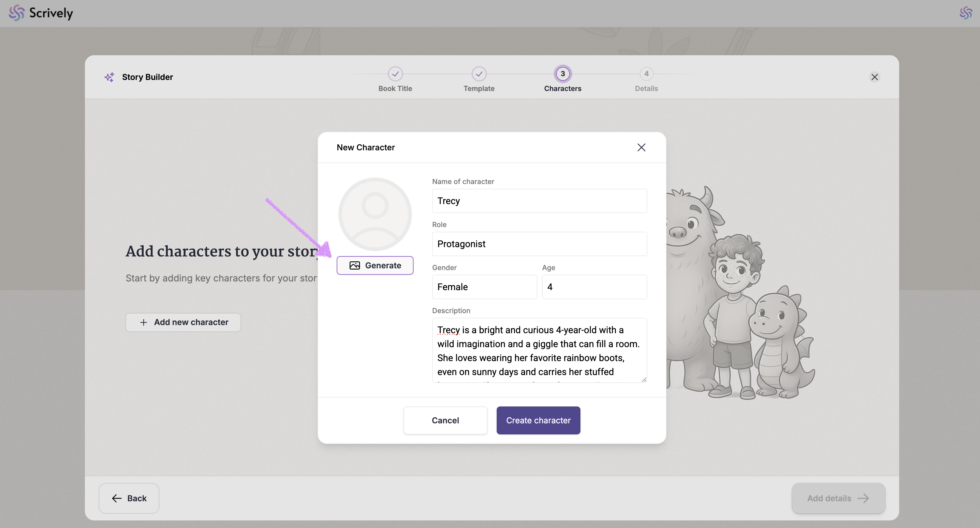The height and width of the screenshot is (528, 980).
Task: Jump to the Details step 4
Action: click(x=646, y=74)
